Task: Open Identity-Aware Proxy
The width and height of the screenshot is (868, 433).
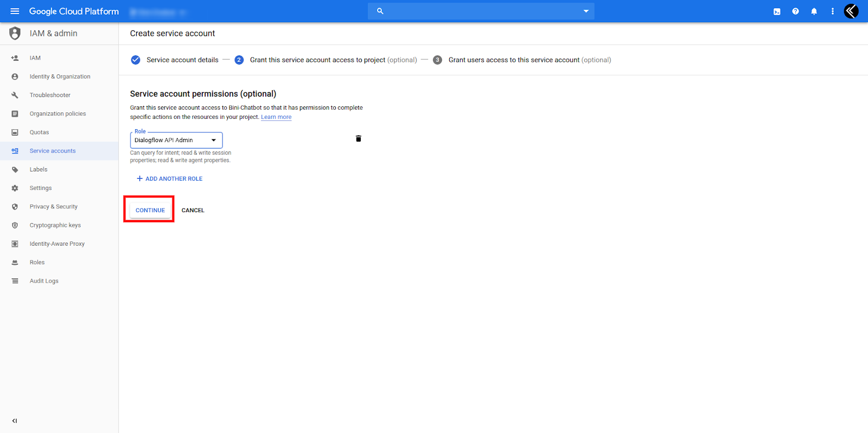Action: (57, 244)
